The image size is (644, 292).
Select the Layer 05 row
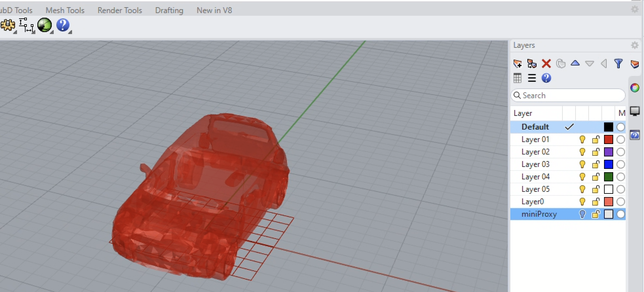[568, 189]
